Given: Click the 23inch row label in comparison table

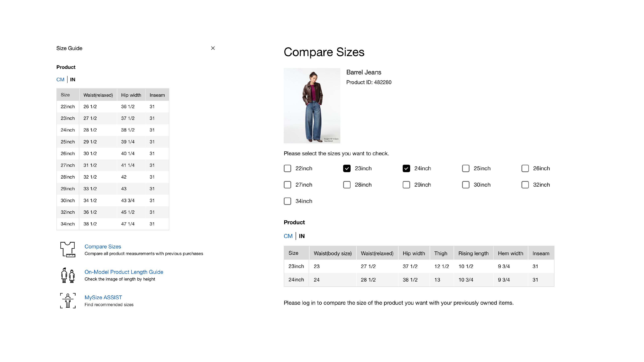Looking at the screenshot, I should 296,266.
